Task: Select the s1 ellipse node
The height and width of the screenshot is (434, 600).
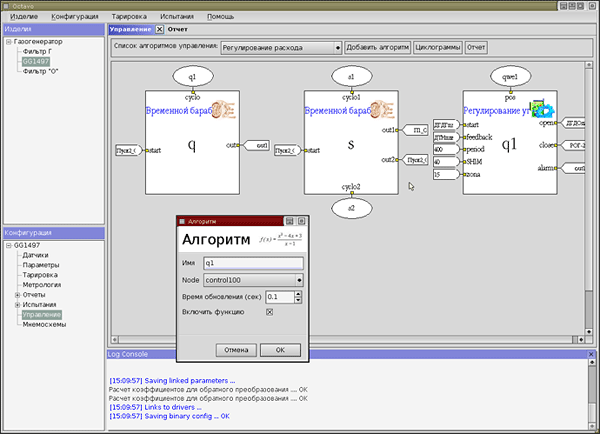Action: click(352, 77)
